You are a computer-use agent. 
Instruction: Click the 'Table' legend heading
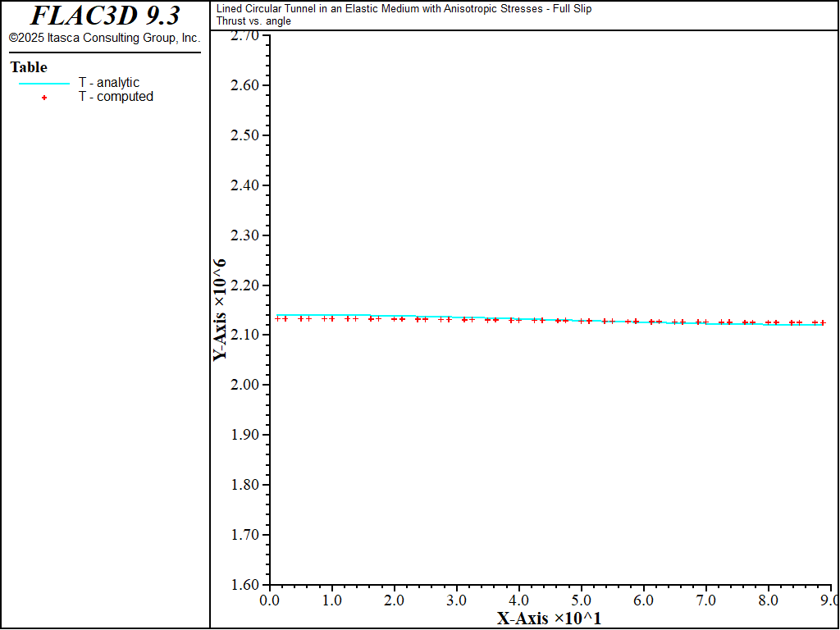(x=29, y=67)
